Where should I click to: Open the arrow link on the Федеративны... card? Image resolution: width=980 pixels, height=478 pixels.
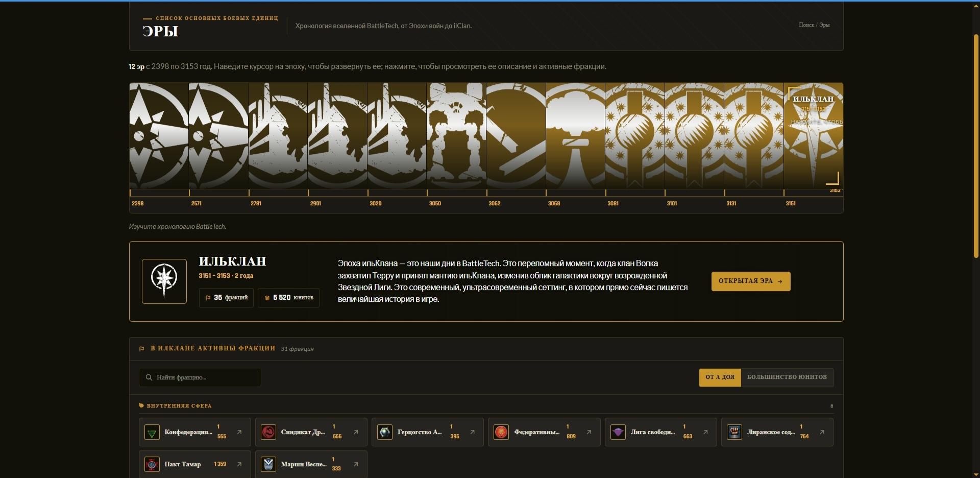pos(589,432)
